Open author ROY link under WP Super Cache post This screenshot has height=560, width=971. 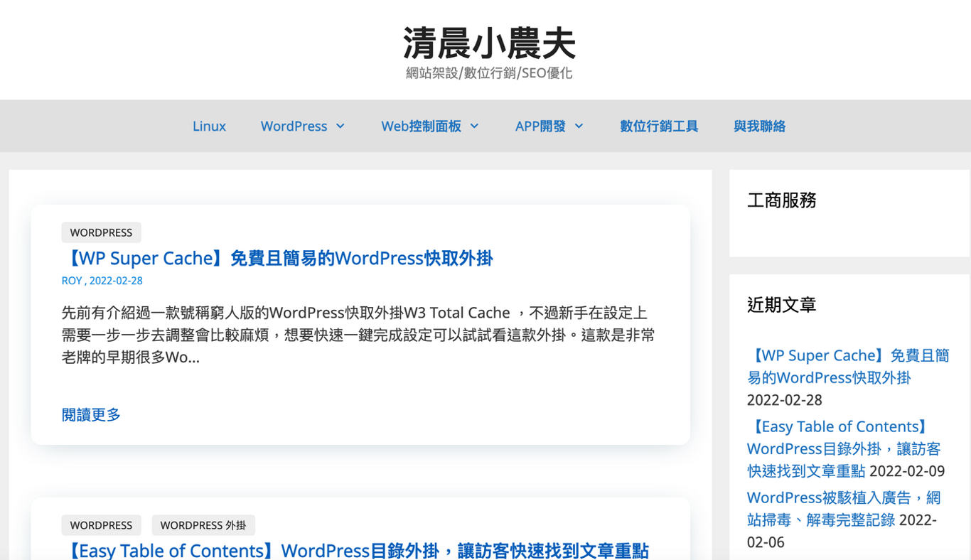(x=72, y=281)
